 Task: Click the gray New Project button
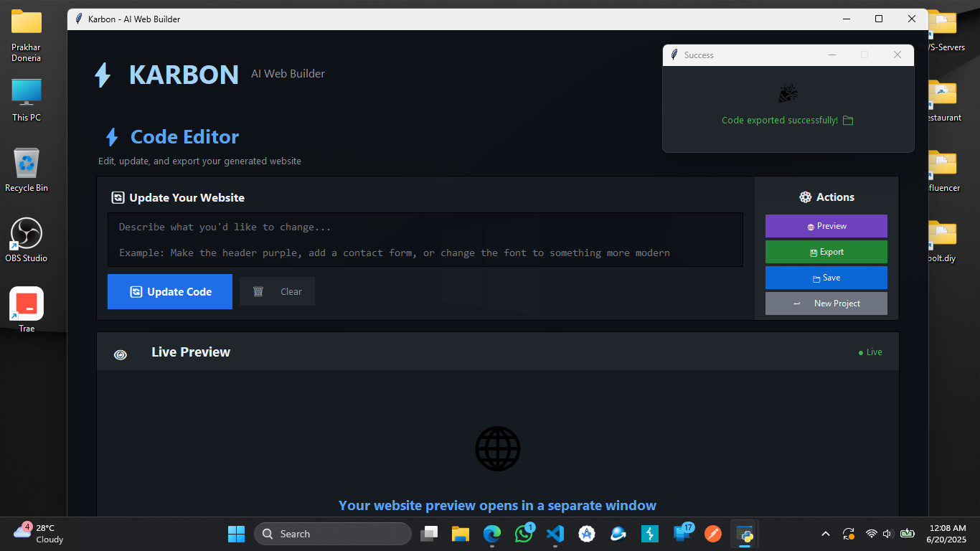(x=826, y=303)
